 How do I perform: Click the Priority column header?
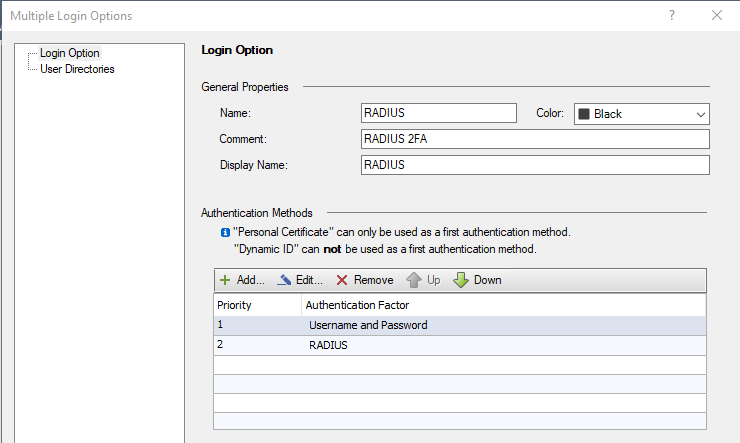pyautogui.click(x=257, y=305)
